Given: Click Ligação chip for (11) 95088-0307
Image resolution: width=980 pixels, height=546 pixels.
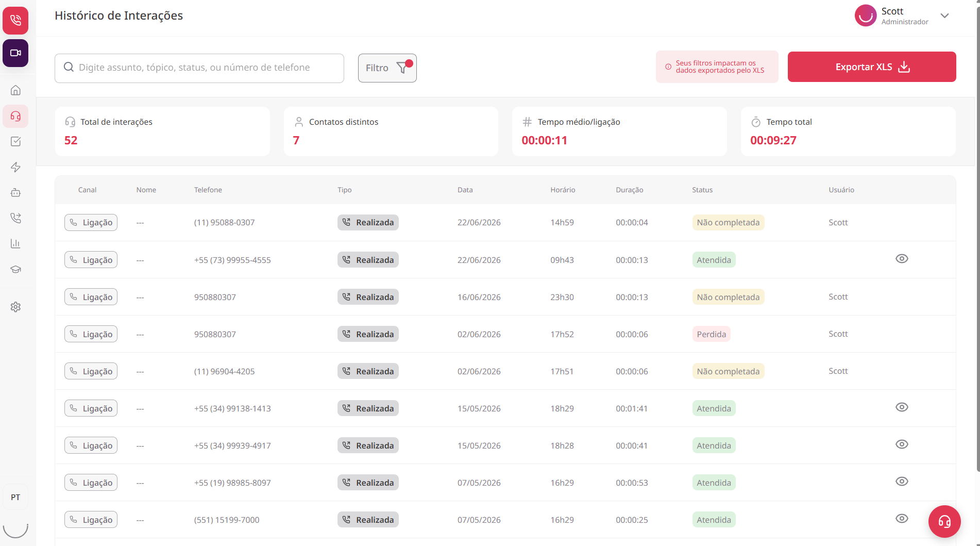Looking at the screenshot, I should [91, 223].
